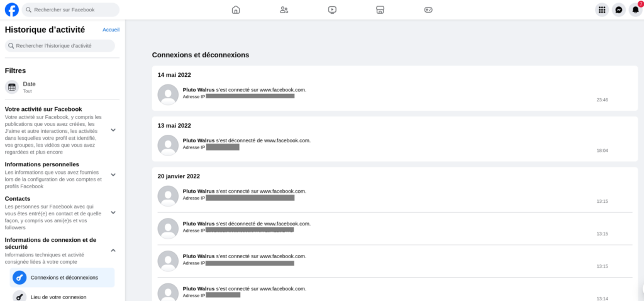The image size is (644, 301).
Task: Click the 14 mai 2022 date heading
Action: (174, 75)
